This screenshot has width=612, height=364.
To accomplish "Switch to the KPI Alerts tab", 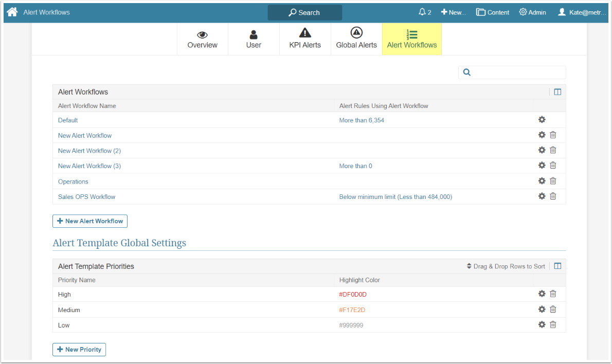I will 305,39.
